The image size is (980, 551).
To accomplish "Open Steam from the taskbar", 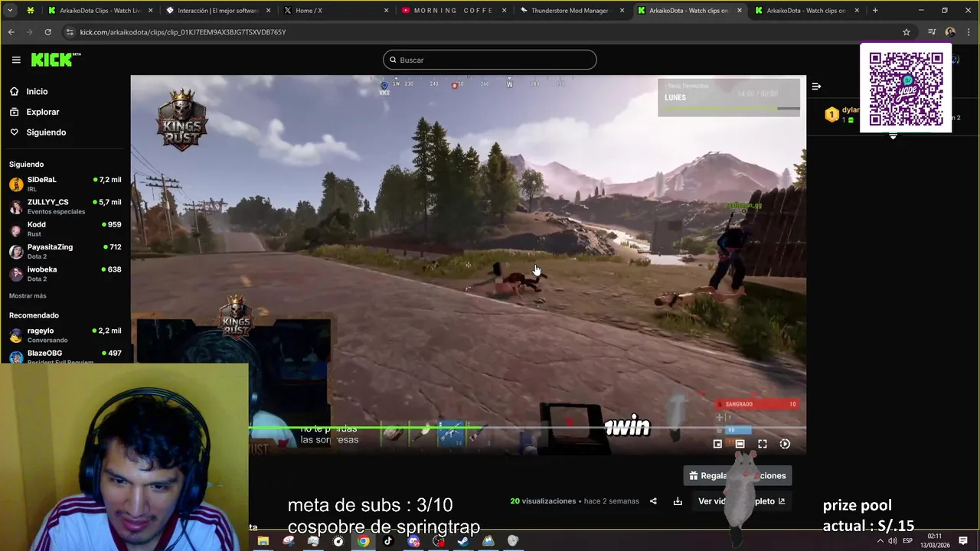I will coord(463,541).
